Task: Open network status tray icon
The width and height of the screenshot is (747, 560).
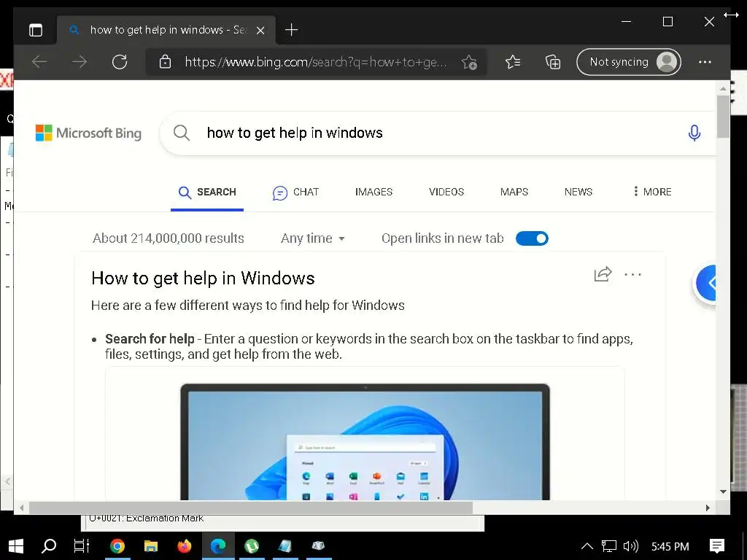Action: tap(609, 546)
